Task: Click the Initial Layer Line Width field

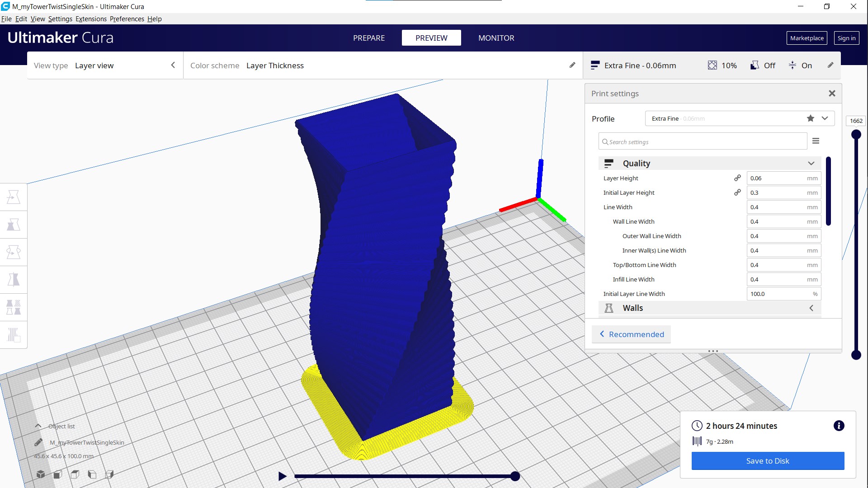Action: coord(784,294)
